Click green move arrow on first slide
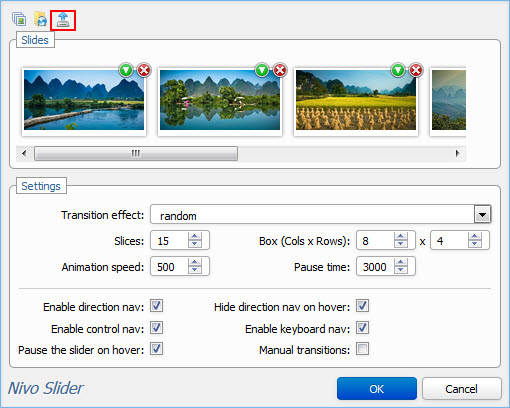The width and height of the screenshot is (510, 408). (126, 70)
